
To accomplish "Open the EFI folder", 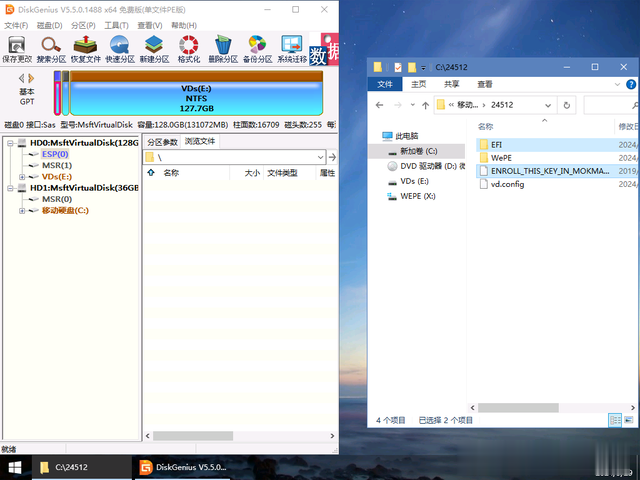I will pos(496,145).
